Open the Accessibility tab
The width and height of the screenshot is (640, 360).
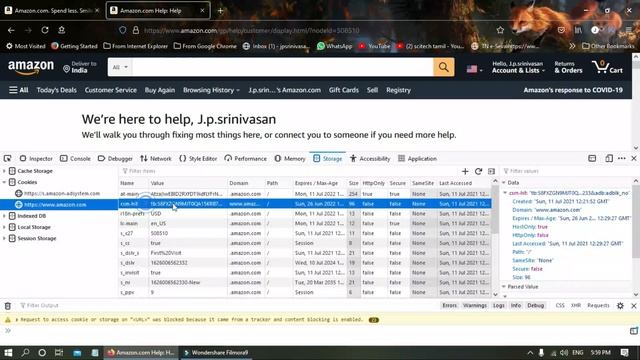(370, 158)
